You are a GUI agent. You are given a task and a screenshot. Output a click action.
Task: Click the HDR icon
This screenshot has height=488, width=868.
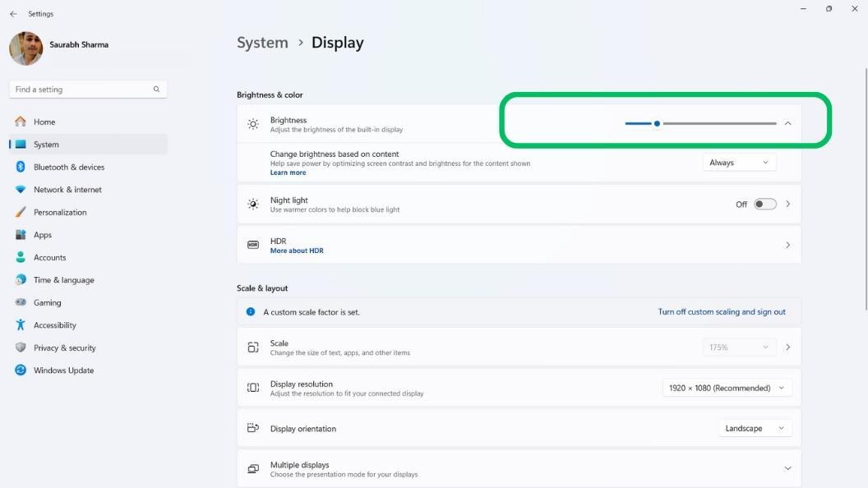252,244
